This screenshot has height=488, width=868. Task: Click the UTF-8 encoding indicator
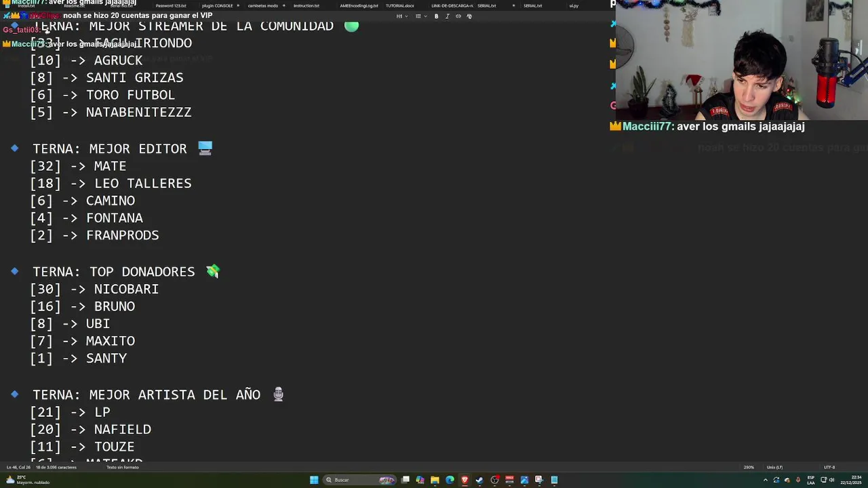click(829, 467)
